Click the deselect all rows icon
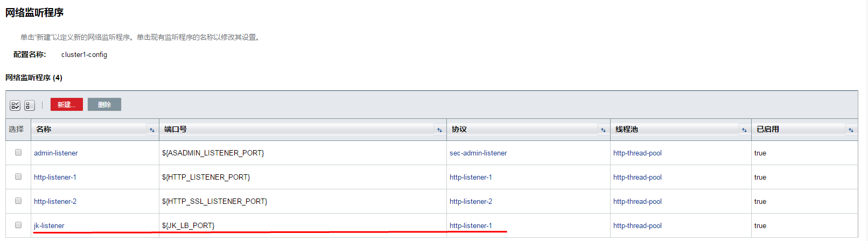The width and height of the screenshot is (868, 241). click(x=30, y=105)
